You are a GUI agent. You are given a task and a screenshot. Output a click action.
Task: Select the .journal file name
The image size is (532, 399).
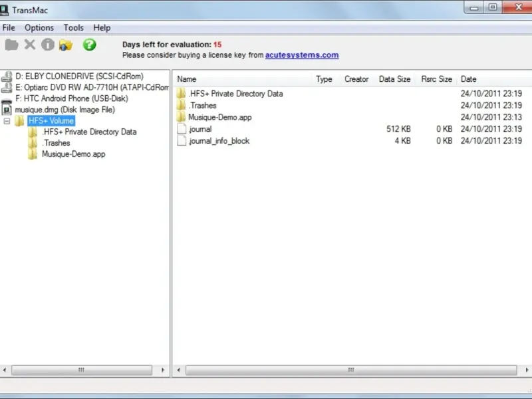click(200, 129)
